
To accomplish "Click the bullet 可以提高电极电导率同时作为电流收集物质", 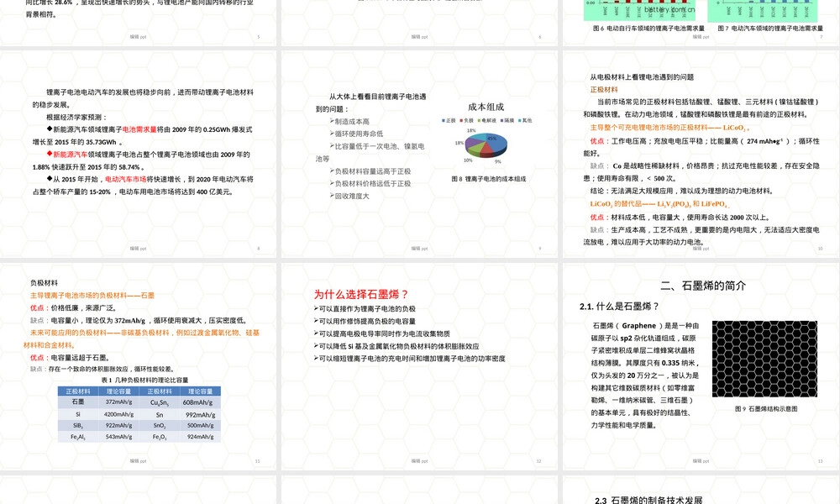I will click(x=381, y=333).
